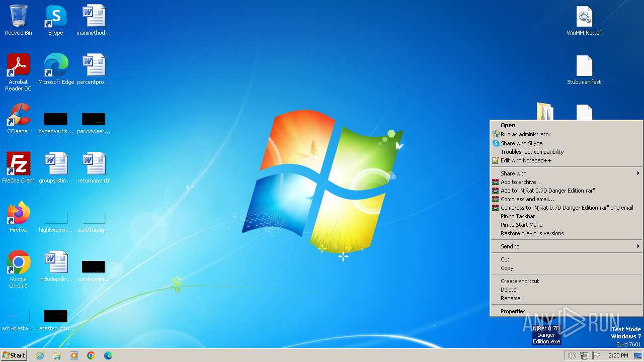Image resolution: width=644 pixels, height=362 pixels.
Task: Launch Edge from the taskbar
Action: [108, 355]
